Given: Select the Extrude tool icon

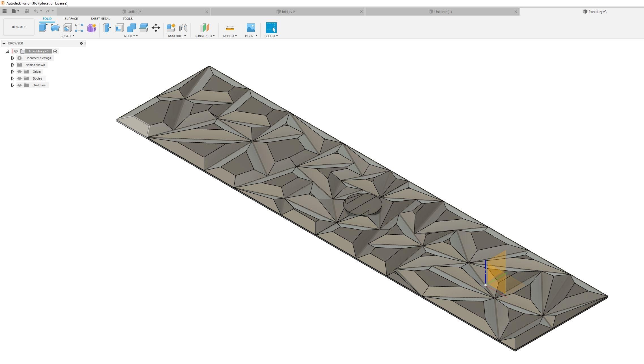Looking at the screenshot, I should tap(43, 28).
